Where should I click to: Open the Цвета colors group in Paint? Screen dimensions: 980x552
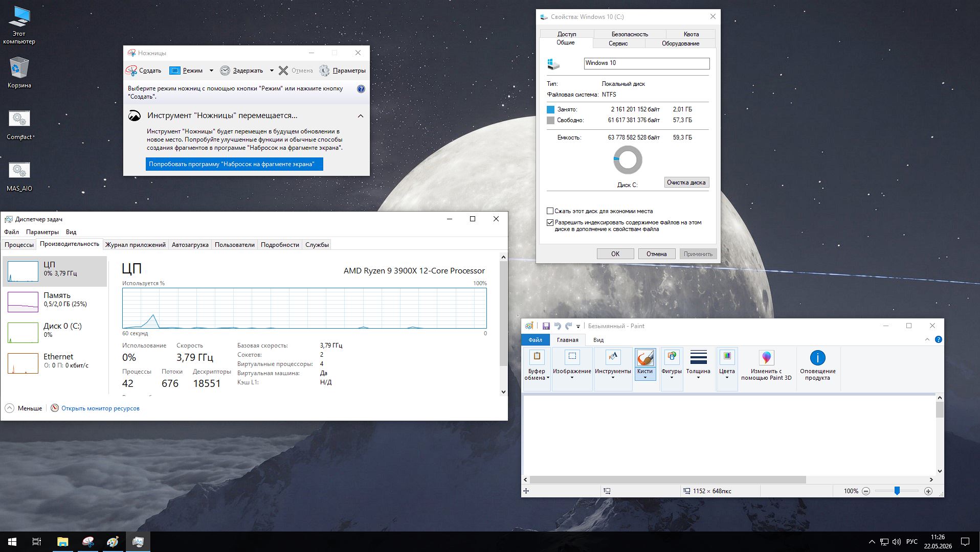727,369
